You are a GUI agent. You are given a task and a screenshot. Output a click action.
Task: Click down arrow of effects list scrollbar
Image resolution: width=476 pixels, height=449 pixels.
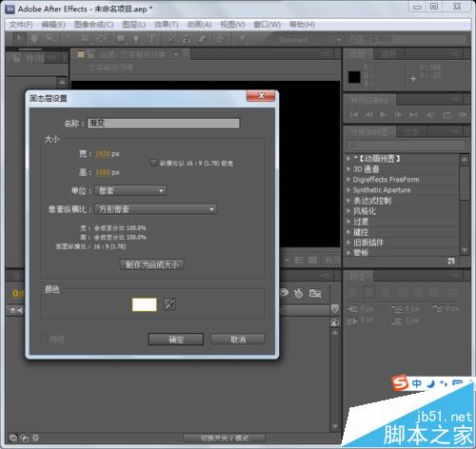point(465,250)
